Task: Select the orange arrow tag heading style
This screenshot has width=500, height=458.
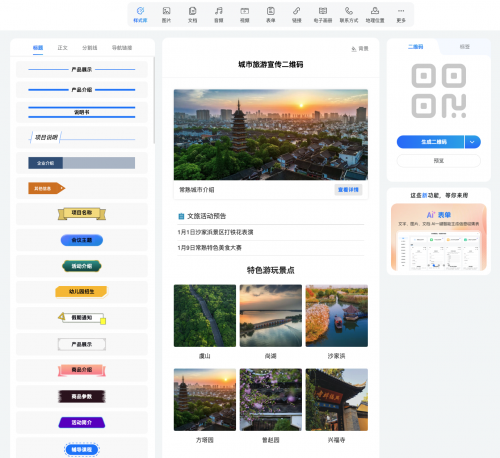Action: coord(82,188)
